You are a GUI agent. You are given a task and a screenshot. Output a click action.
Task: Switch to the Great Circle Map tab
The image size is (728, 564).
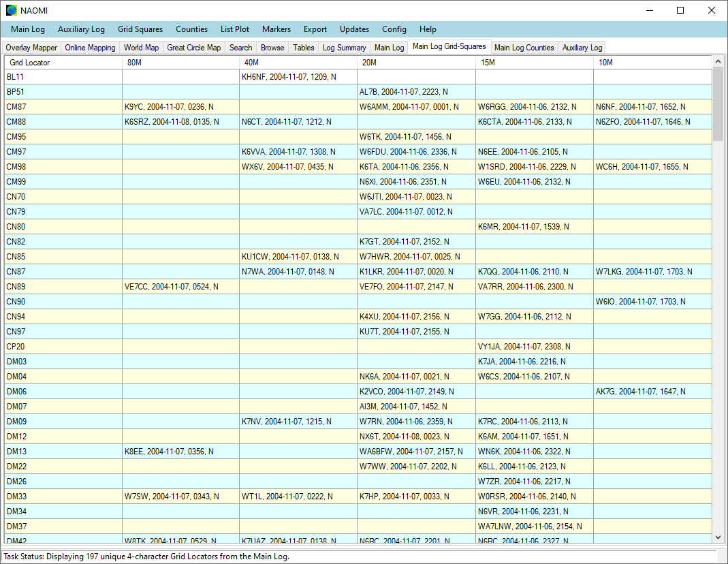tap(194, 48)
